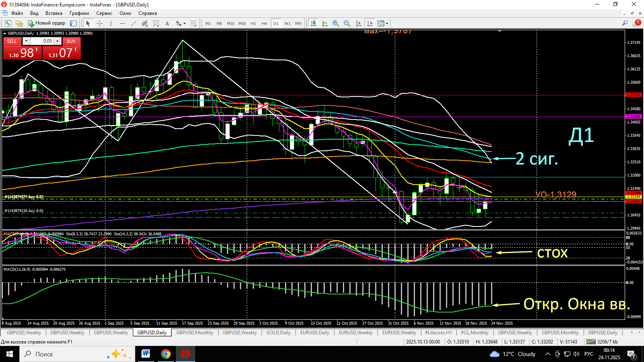The width and height of the screenshot is (644, 362).
Task: Open the New Chart icon
Action: (8, 23)
